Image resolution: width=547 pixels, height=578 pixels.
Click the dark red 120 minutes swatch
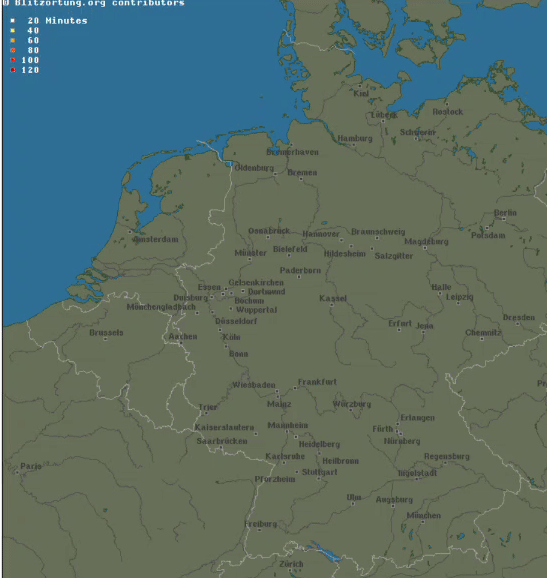pyautogui.click(x=13, y=70)
